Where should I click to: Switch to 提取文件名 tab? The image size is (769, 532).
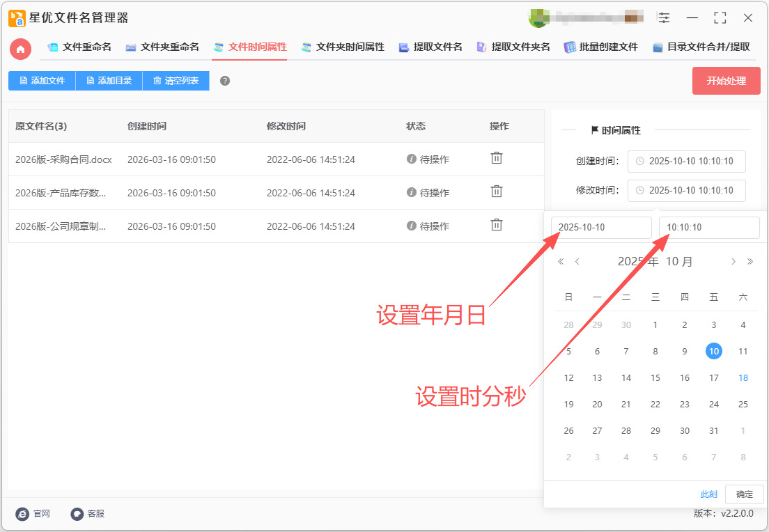pos(430,47)
